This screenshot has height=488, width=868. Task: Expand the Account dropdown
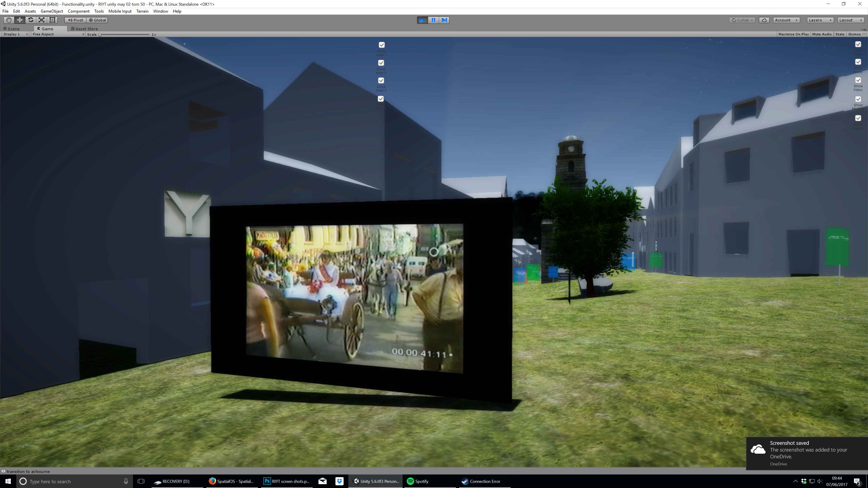click(x=786, y=20)
